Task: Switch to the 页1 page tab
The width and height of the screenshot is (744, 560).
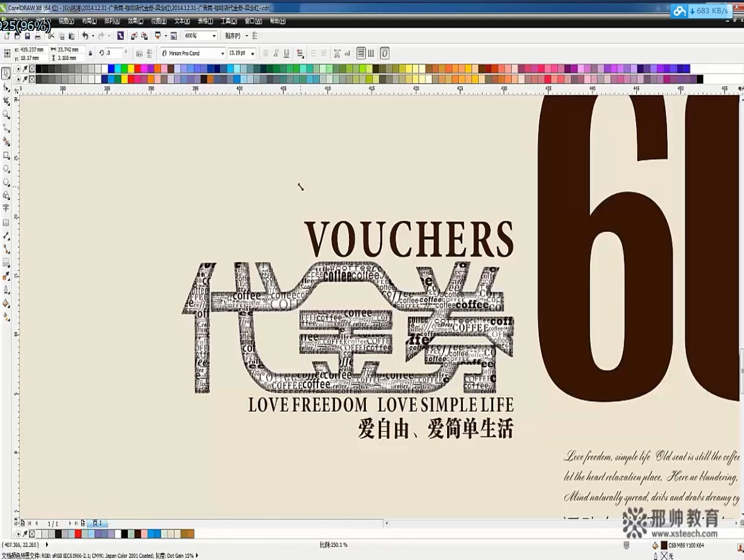Action: coord(97,523)
